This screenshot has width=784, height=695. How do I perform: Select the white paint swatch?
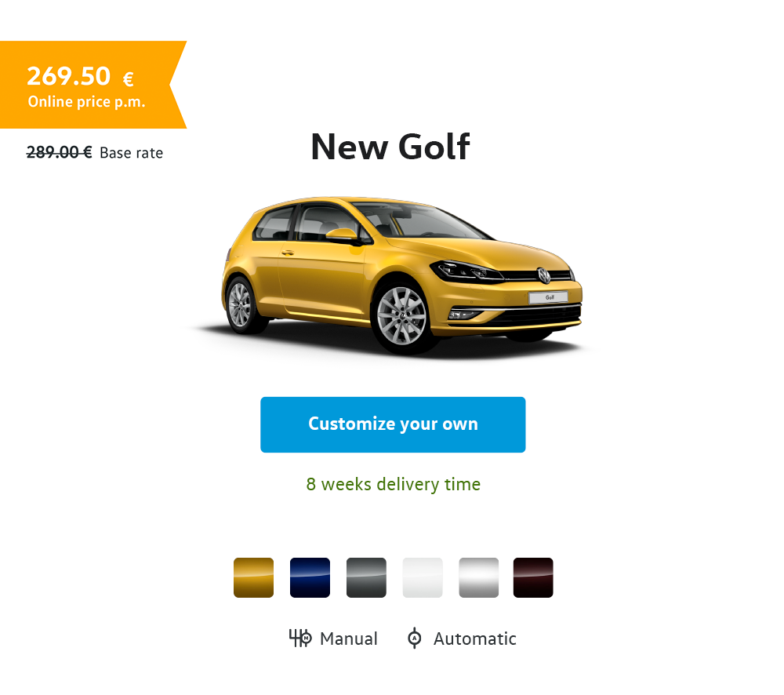(x=423, y=577)
